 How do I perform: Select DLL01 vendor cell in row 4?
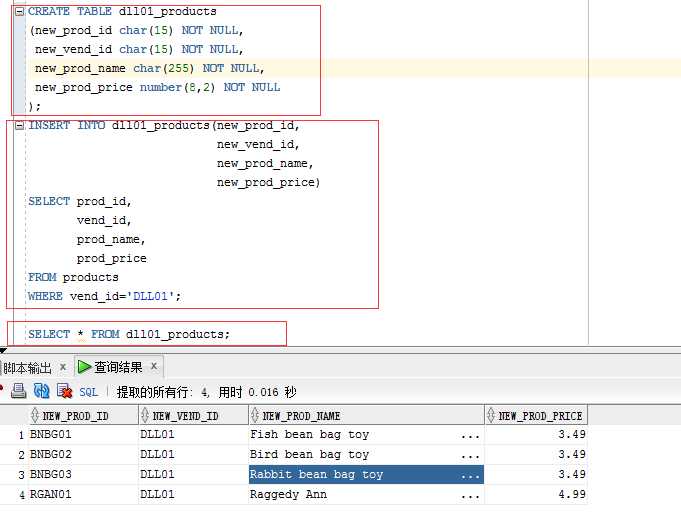193,495
